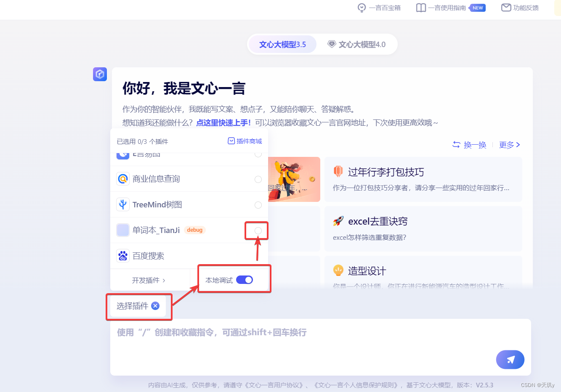
Task: Click the 商业信息查询 plugin label
Action: point(156,179)
